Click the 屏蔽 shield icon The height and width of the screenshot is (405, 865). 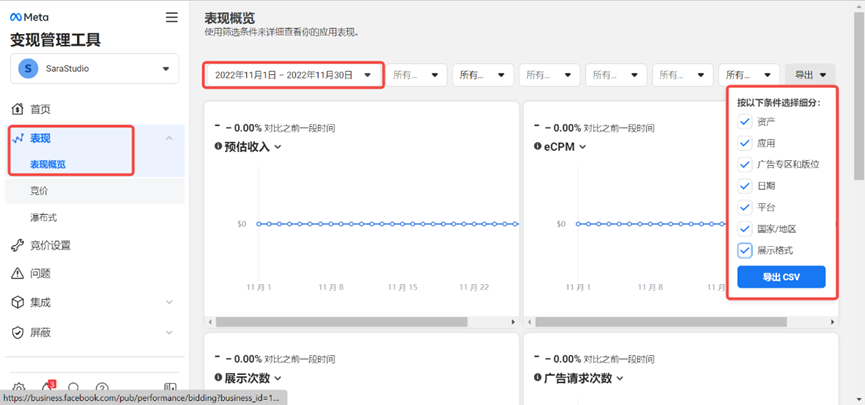tap(17, 332)
